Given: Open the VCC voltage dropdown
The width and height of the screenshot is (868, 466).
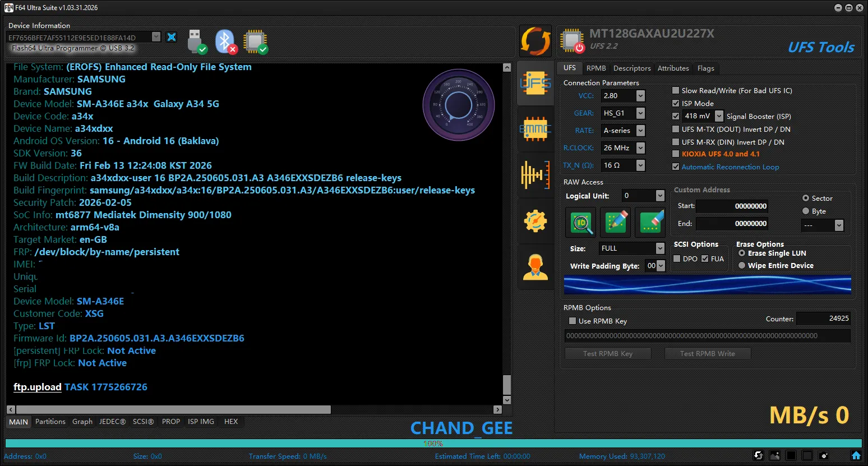Looking at the screenshot, I should pos(640,96).
